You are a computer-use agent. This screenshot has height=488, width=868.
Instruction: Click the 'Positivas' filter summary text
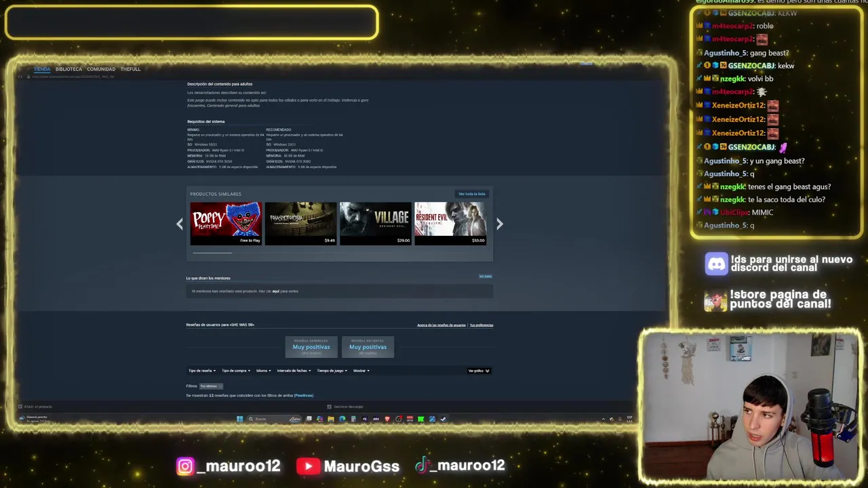(x=304, y=395)
